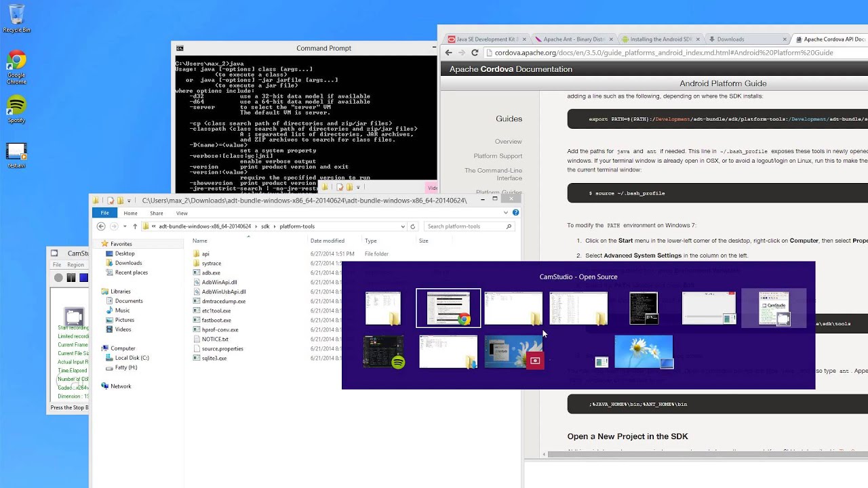Sort files by Date modified column
This screenshot has height=488, width=868.
coord(328,241)
